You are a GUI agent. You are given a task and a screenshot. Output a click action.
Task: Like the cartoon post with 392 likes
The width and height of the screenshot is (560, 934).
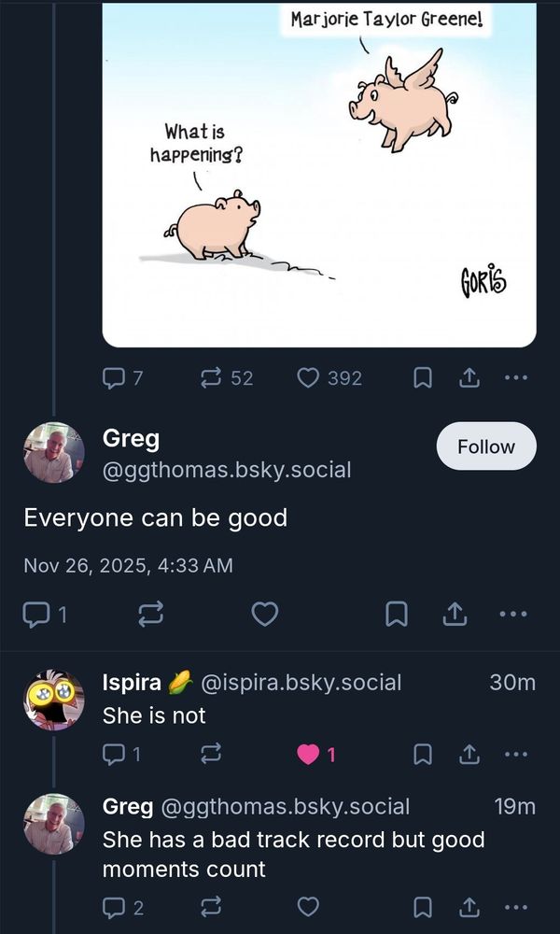329,377
